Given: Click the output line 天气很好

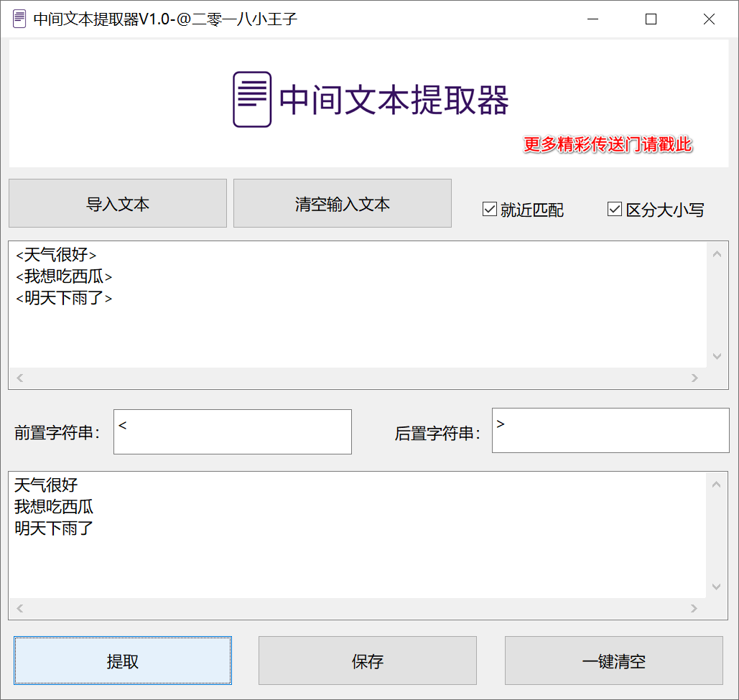Looking at the screenshot, I should tap(46, 485).
